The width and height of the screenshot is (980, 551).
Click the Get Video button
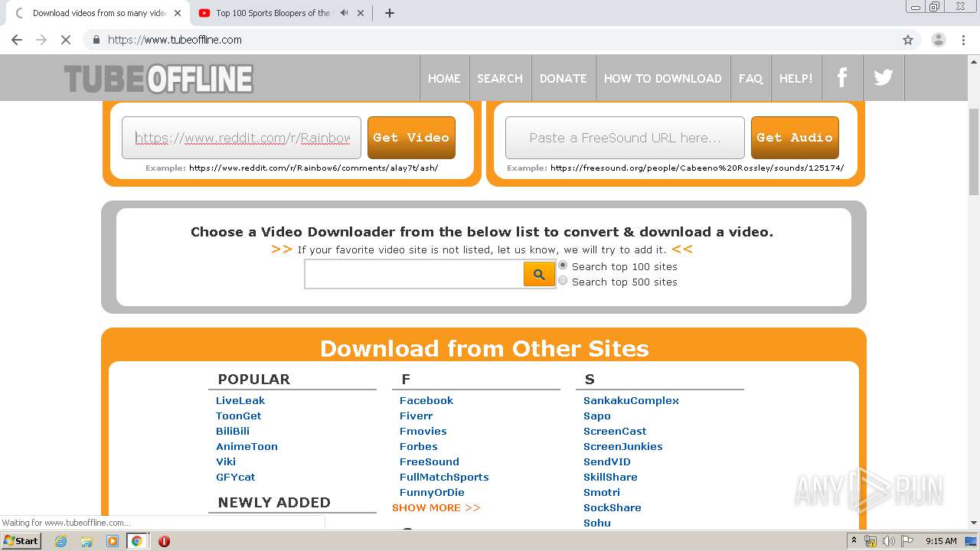coord(411,138)
